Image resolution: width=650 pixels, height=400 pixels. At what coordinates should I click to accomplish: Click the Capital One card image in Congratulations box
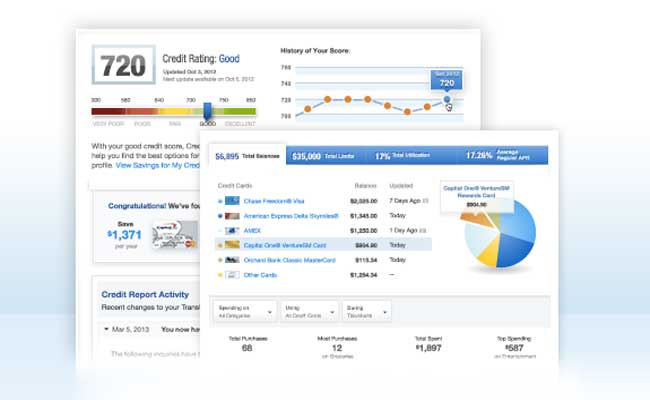click(175, 235)
